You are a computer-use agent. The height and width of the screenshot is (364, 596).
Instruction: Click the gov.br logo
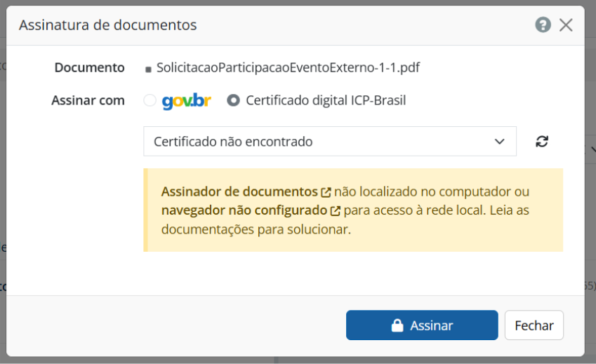(x=186, y=100)
